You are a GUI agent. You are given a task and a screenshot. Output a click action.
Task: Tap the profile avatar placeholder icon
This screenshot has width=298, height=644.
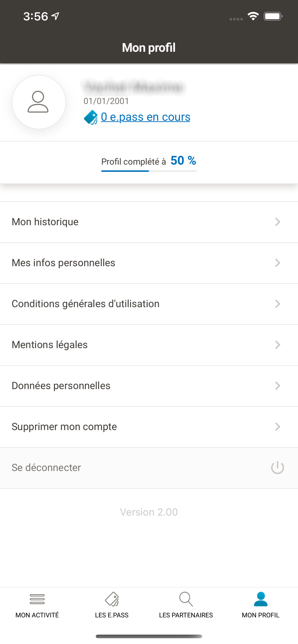pyautogui.click(x=39, y=102)
